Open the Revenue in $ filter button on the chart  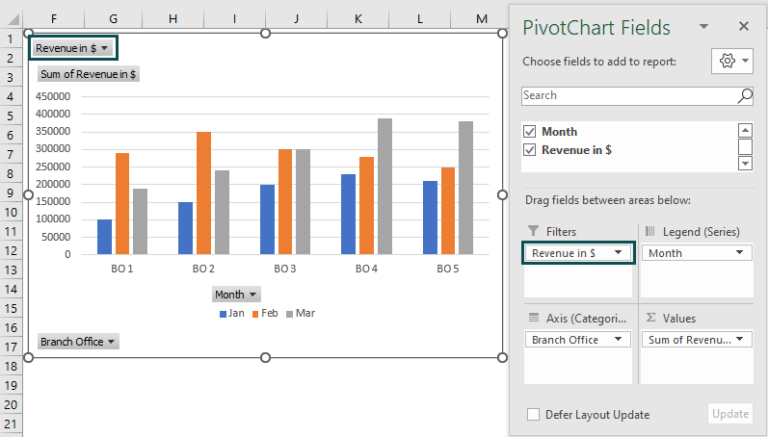tap(72, 48)
